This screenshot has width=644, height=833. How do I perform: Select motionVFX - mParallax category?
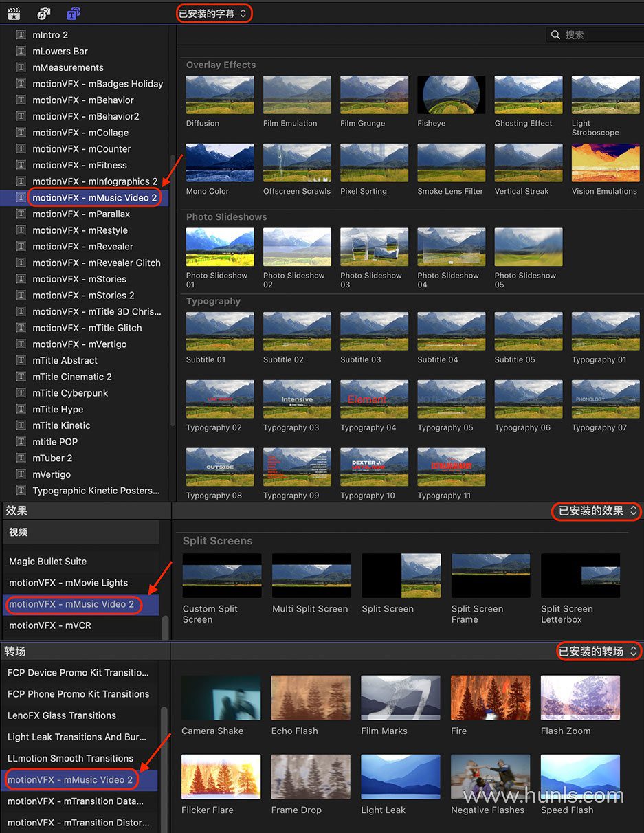point(85,214)
